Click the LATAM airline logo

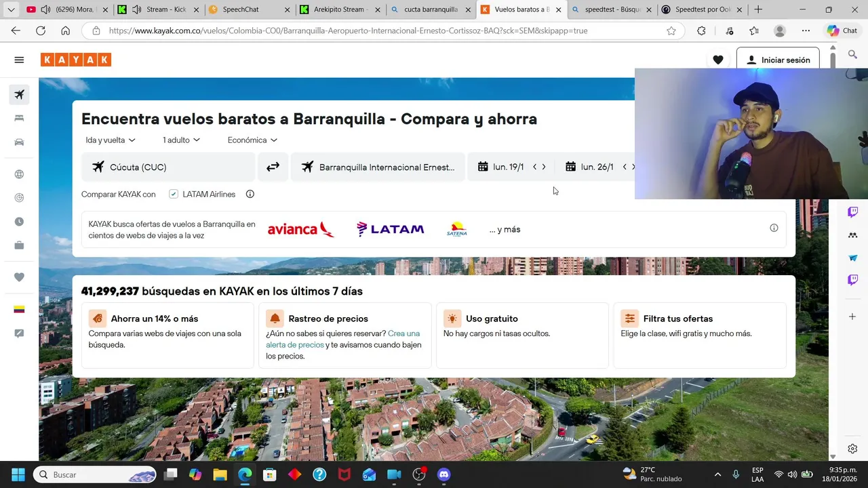tap(390, 229)
